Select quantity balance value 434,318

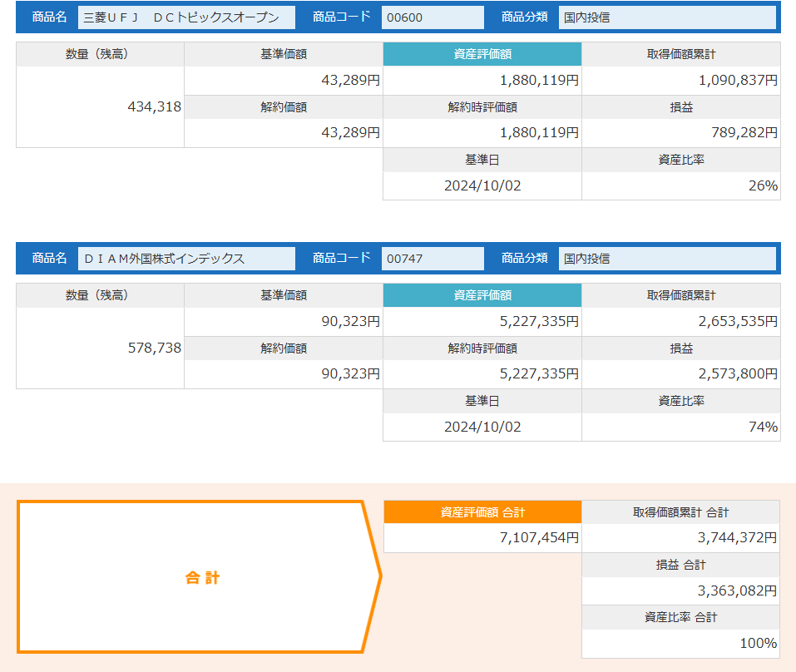tap(155, 106)
